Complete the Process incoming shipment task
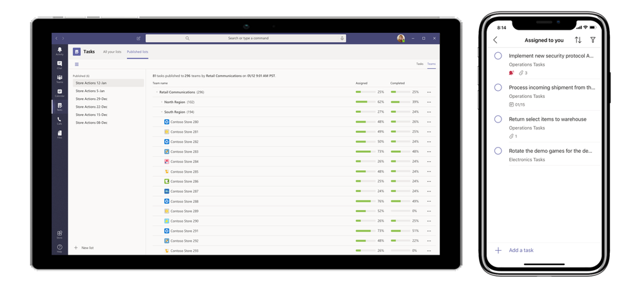644x292 pixels. 498,88
